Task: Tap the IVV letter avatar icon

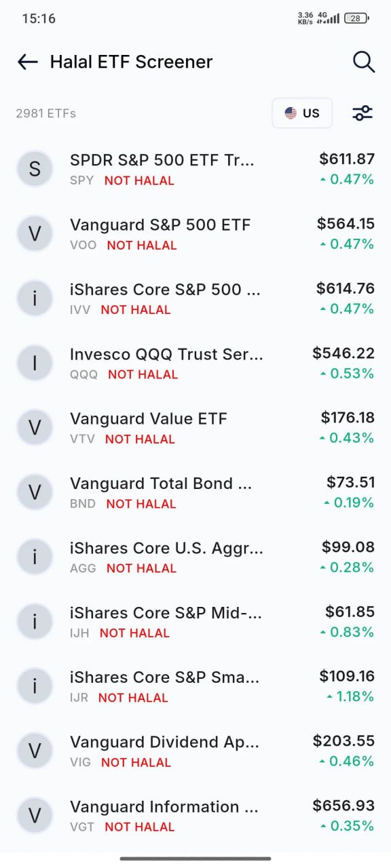Action: click(35, 298)
